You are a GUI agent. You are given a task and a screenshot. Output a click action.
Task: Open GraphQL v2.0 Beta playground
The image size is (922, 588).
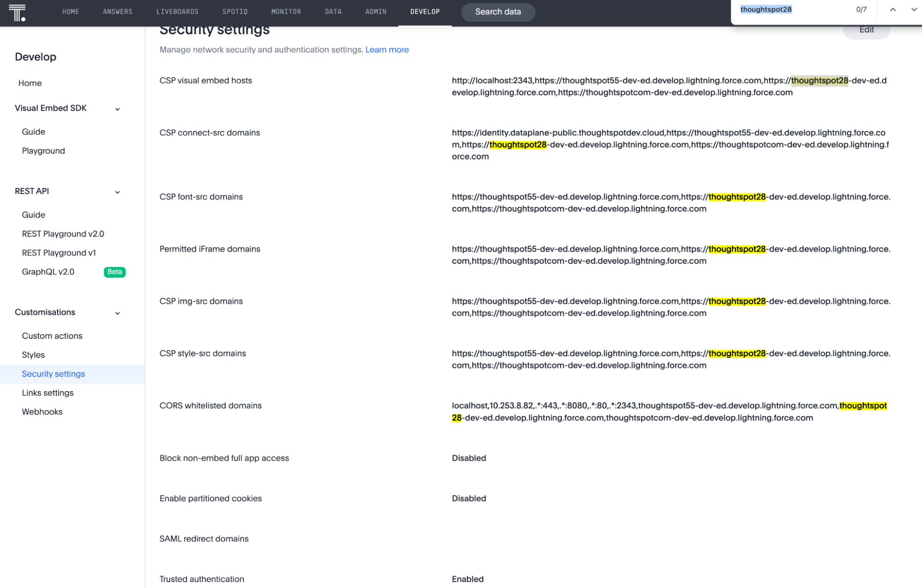pos(48,272)
